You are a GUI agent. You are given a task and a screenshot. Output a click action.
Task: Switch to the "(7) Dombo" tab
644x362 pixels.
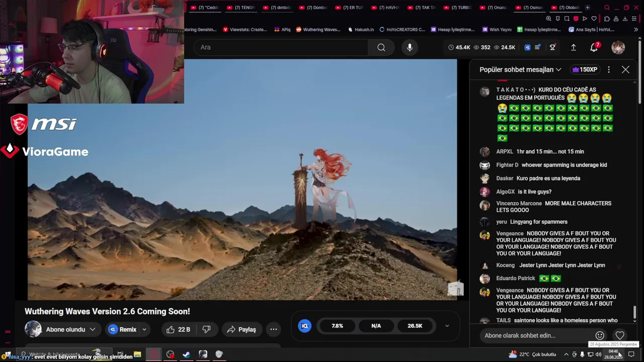click(312, 8)
